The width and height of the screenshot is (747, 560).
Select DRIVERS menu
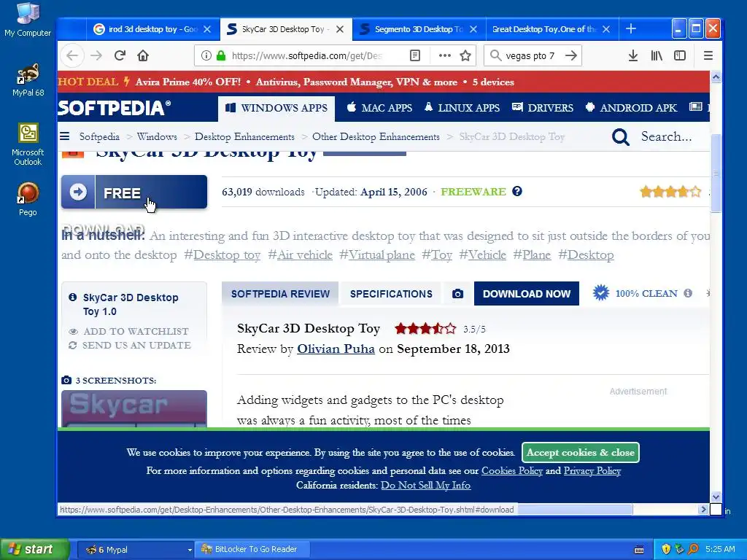click(x=543, y=108)
